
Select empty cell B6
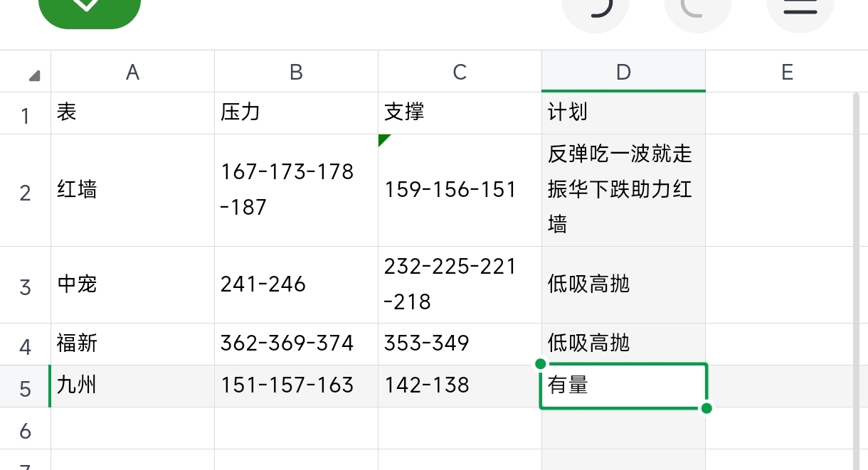(296, 428)
